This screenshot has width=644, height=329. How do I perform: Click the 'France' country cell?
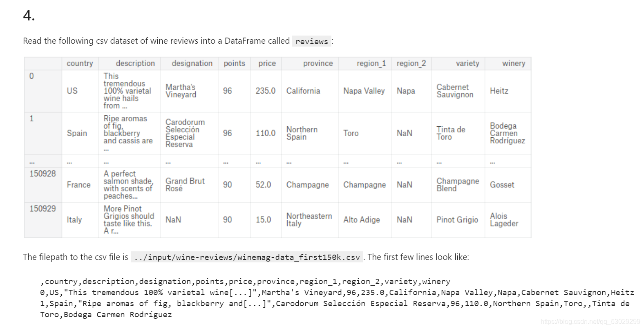click(x=80, y=185)
